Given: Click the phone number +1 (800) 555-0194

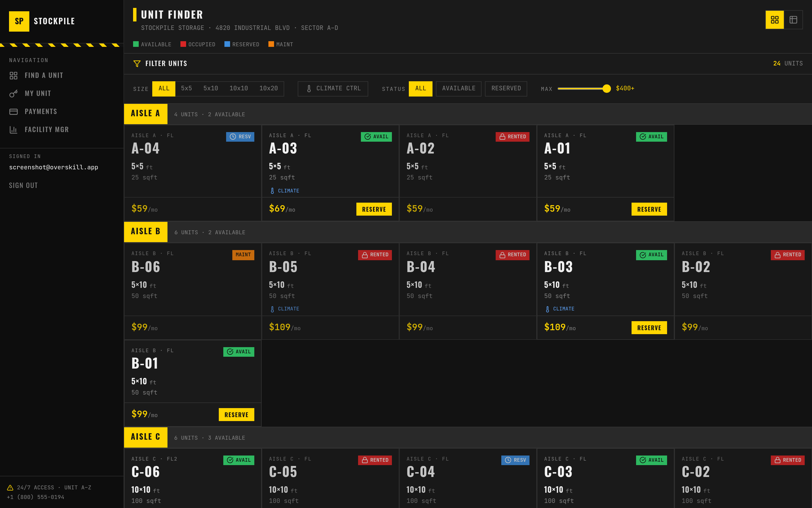Looking at the screenshot, I should point(36,497).
